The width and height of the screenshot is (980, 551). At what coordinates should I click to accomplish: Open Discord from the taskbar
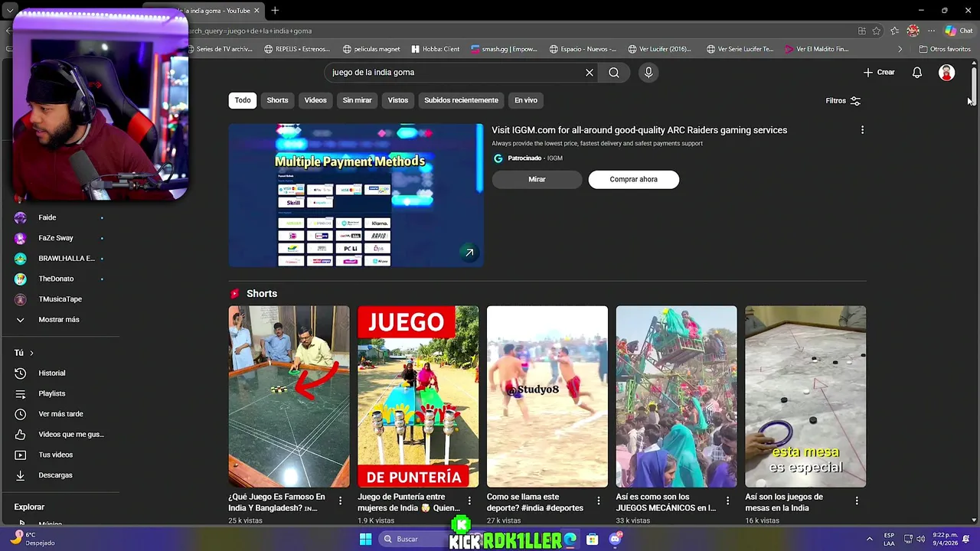coord(615,539)
